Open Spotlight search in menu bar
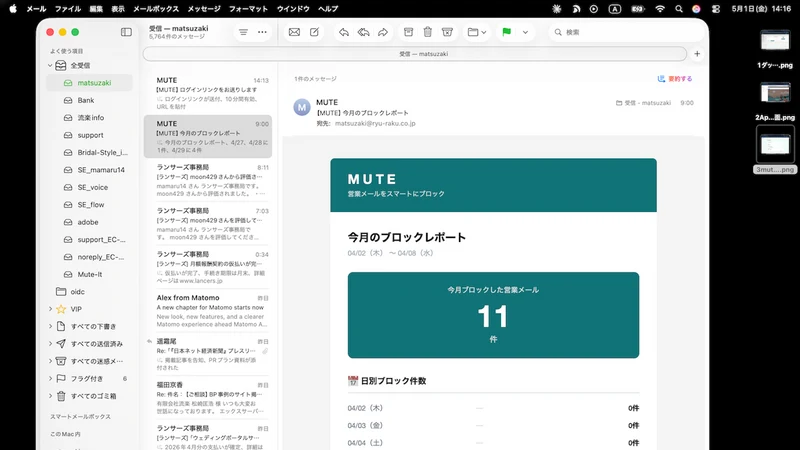The height and width of the screenshot is (450, 800). coord(679,9)
